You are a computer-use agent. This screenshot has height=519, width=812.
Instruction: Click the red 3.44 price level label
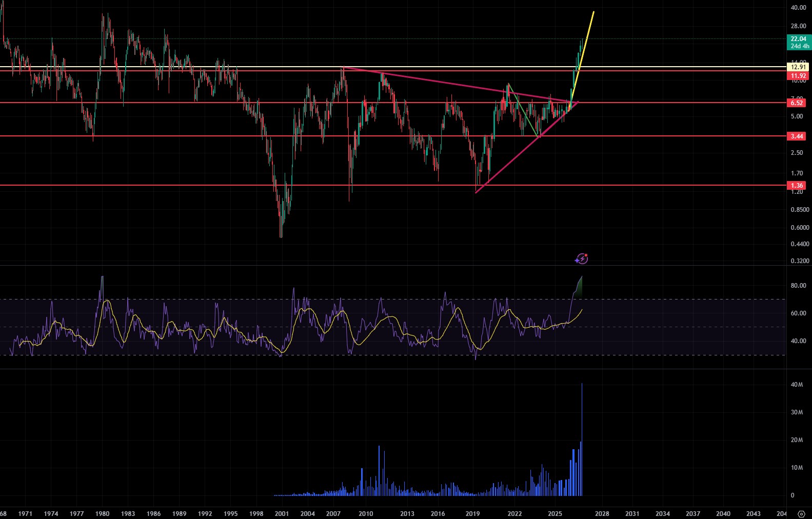tap(797, 136)
